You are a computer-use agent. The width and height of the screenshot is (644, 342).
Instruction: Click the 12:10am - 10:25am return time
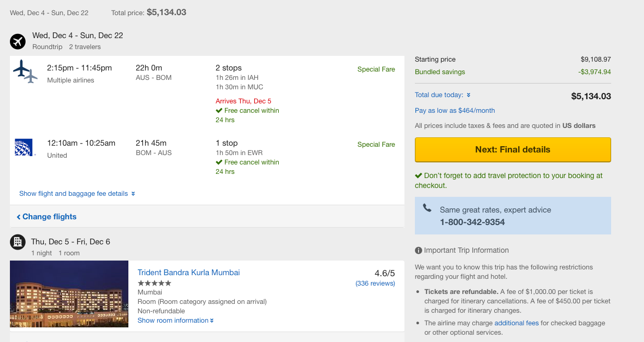[81, 143]
